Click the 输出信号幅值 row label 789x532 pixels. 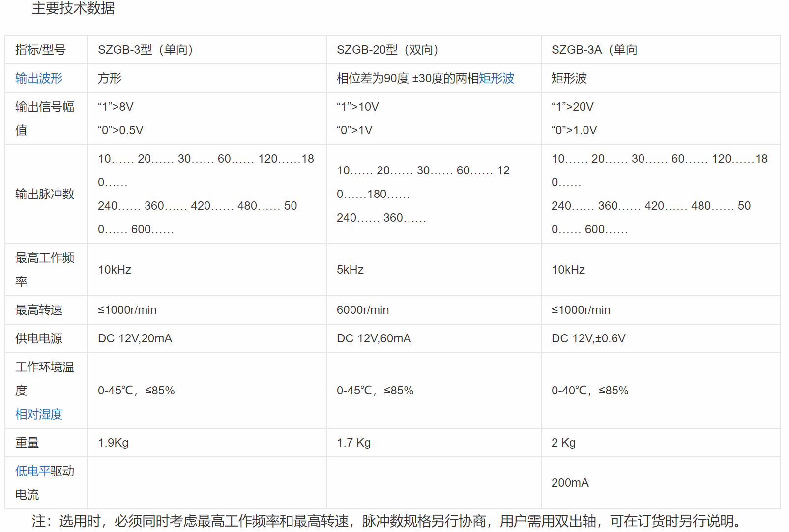45,118
